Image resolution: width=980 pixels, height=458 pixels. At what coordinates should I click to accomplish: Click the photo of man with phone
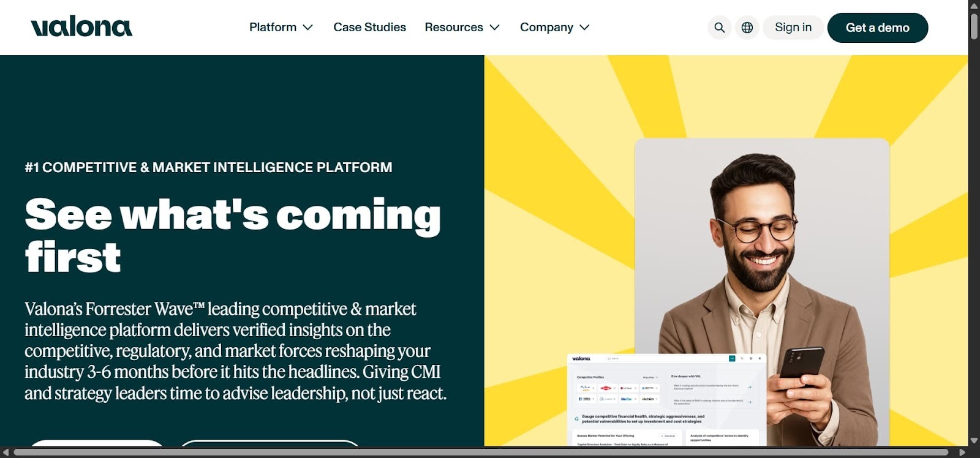[x=762, y=292]
